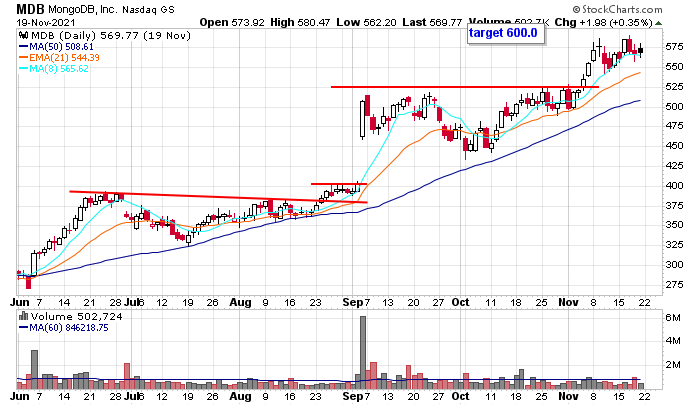This screenshot has width=700, height=405.
Task: Click the 425 price axis label
Action: [674, 166]
